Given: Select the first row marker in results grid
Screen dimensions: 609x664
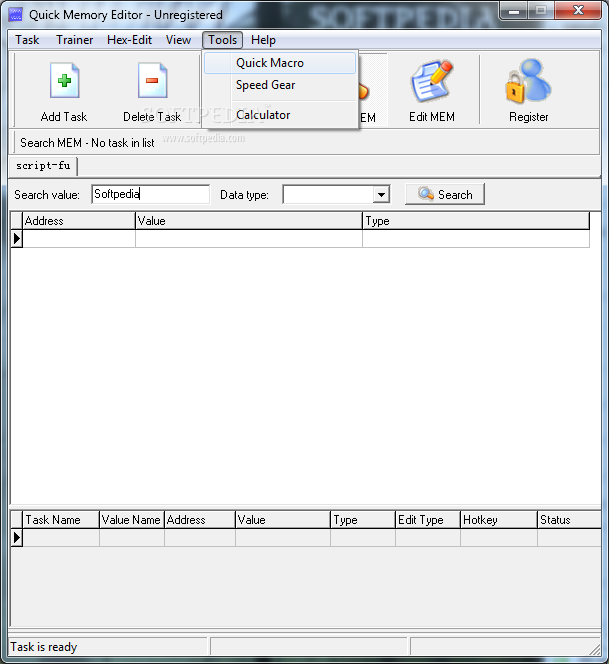Looking at the screenshot, I should point(17,239).
